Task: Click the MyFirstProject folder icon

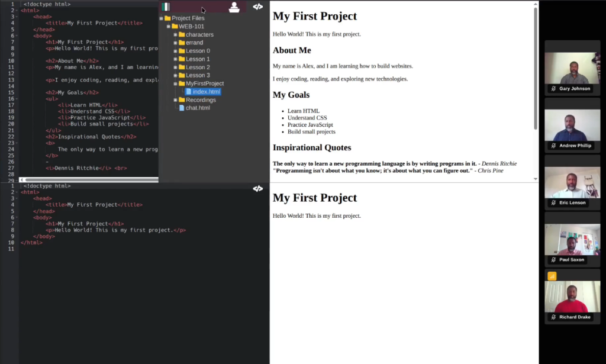Action: [x=180, y=83]
